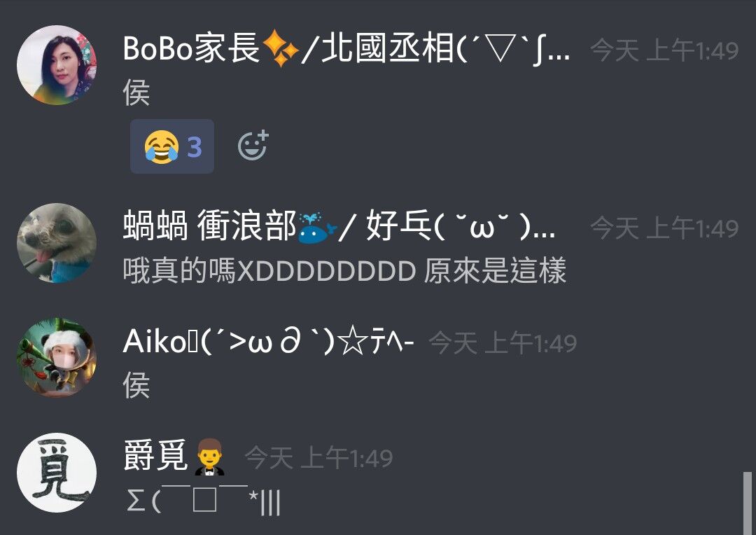Toggle the laughing emoji reaction with count 3
Screen dimensions: 756x535
click(x=172, y=146)
